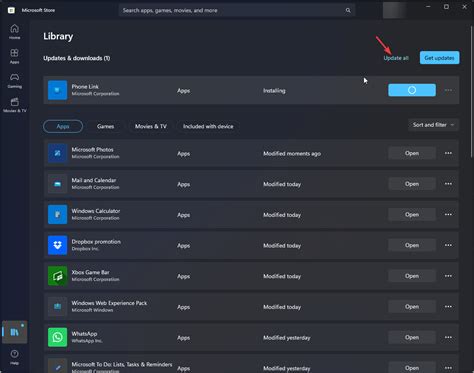Open more options for Mail and Calendar
Image resolution: width=474 pixels, height=373 pixels.
448,184
